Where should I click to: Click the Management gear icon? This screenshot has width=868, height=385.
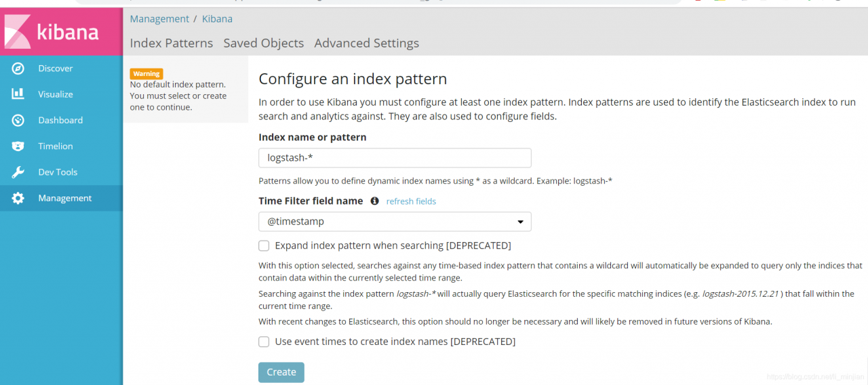point(18,198)
